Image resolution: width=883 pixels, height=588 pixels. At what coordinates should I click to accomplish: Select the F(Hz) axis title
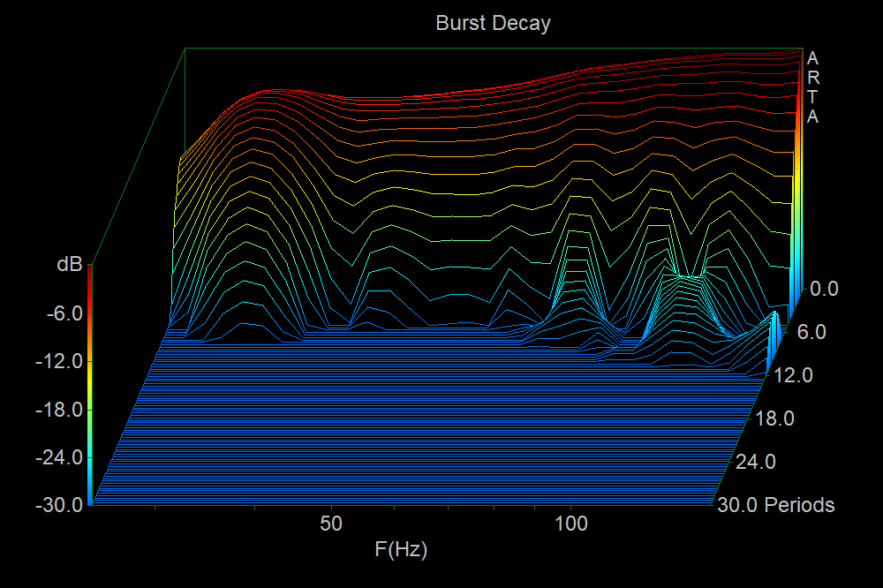(401, 550)
